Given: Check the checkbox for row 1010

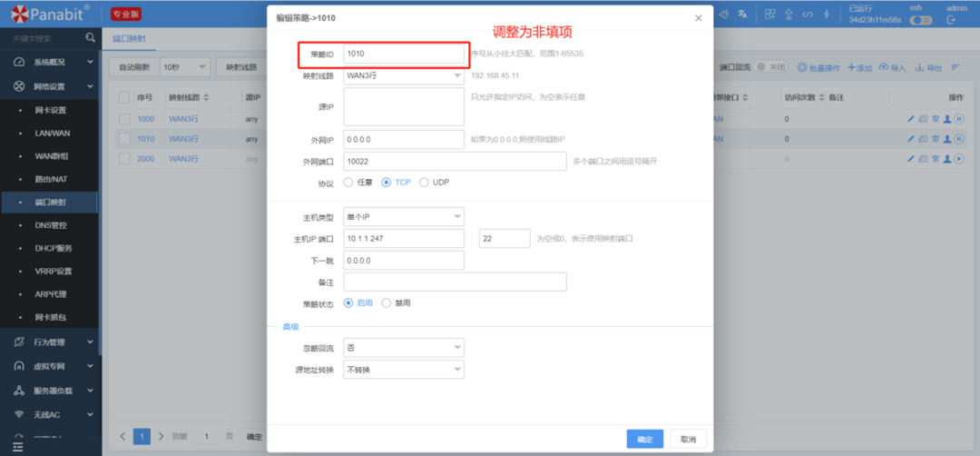Looking at the screenshot, I should pos(123,139).
